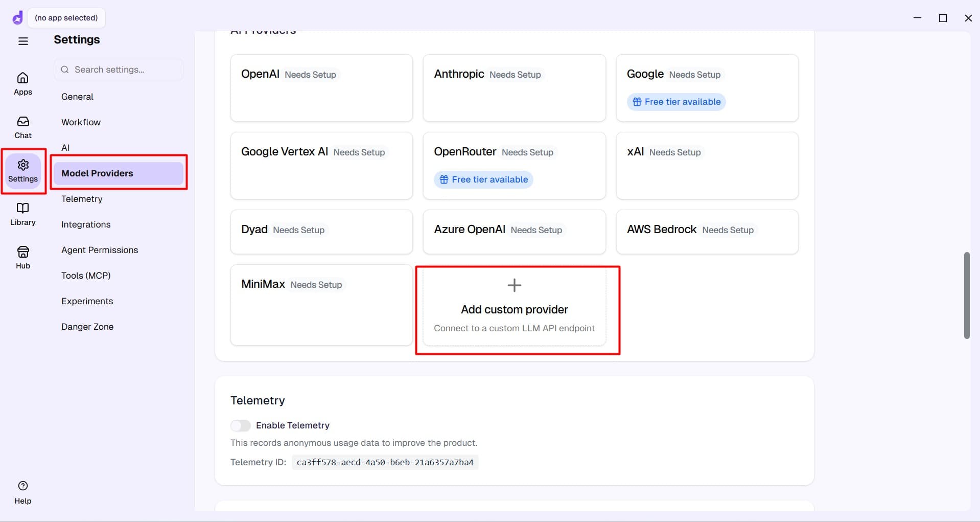
Task: Click Free tier available badge on OpenRouter
Action: 483,179
